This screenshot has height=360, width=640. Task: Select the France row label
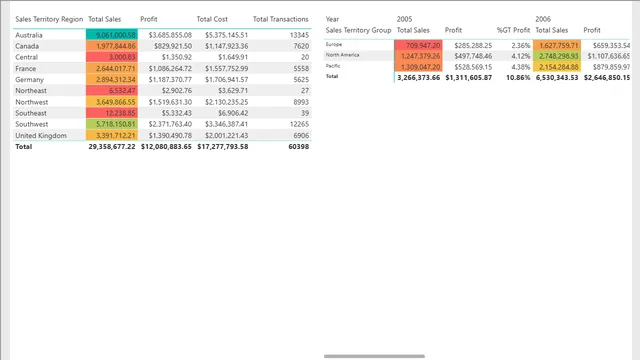coord(26,69)
